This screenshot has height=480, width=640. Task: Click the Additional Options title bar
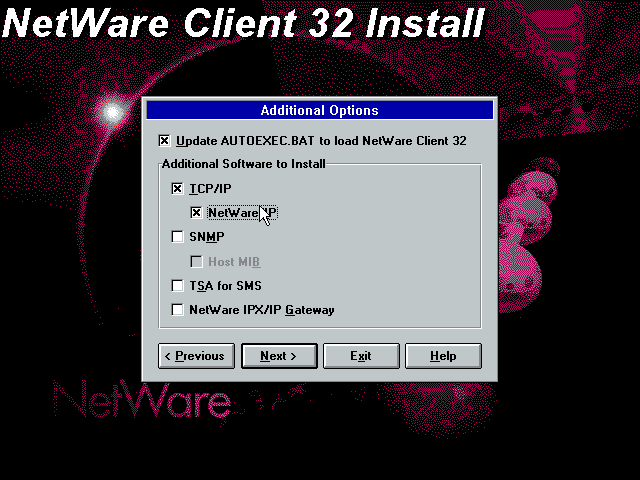coord(320,110)
